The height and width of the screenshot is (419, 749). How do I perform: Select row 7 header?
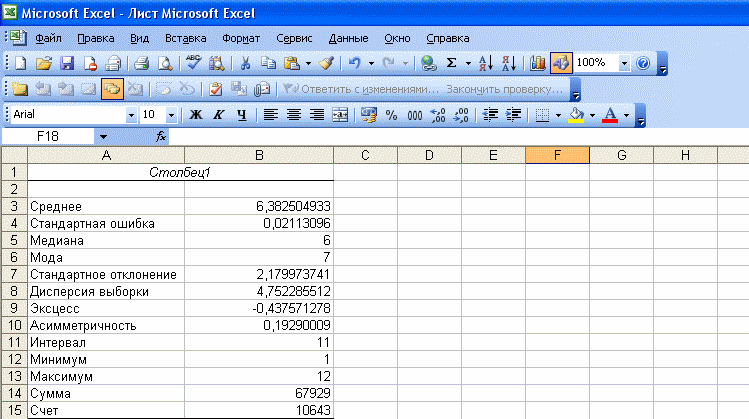tap(14, 274)
